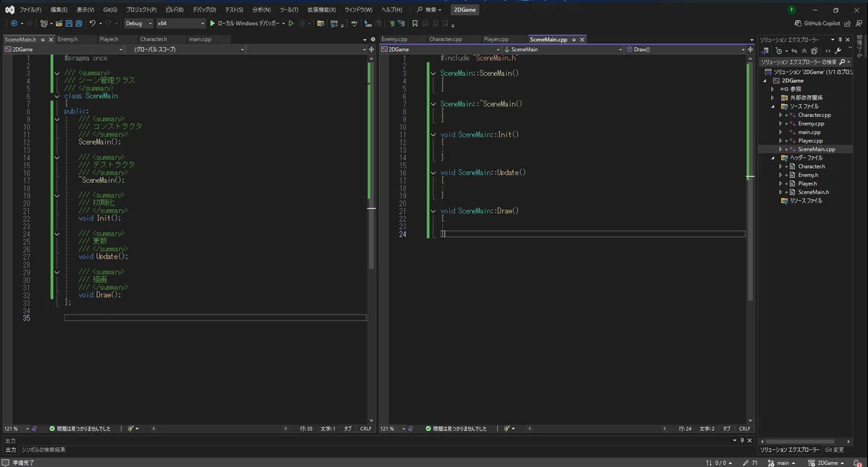Toggle pin on SceneMain.cpp tab
This screenshot has height=467, width=868.
pos(573,39)
